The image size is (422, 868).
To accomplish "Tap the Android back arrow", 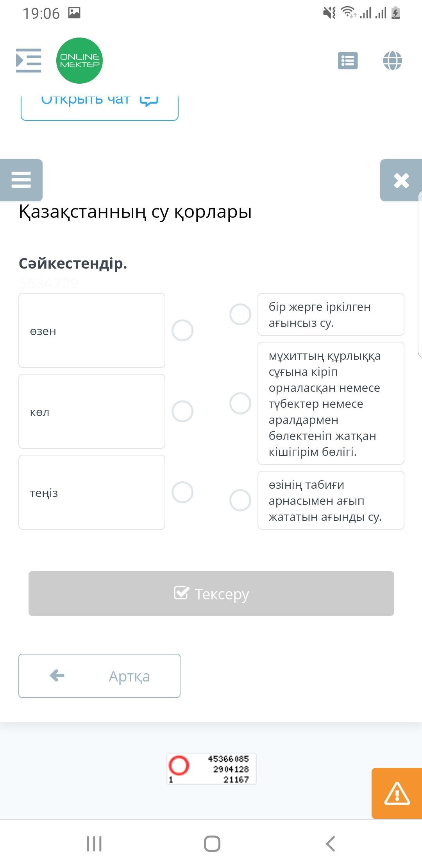I will [331, 844].
